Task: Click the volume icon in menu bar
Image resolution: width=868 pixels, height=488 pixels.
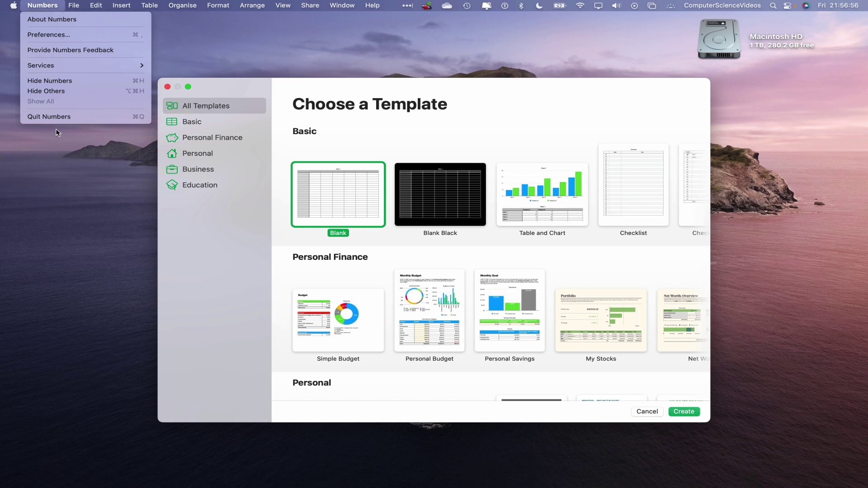Action: (x=616, y=5)
